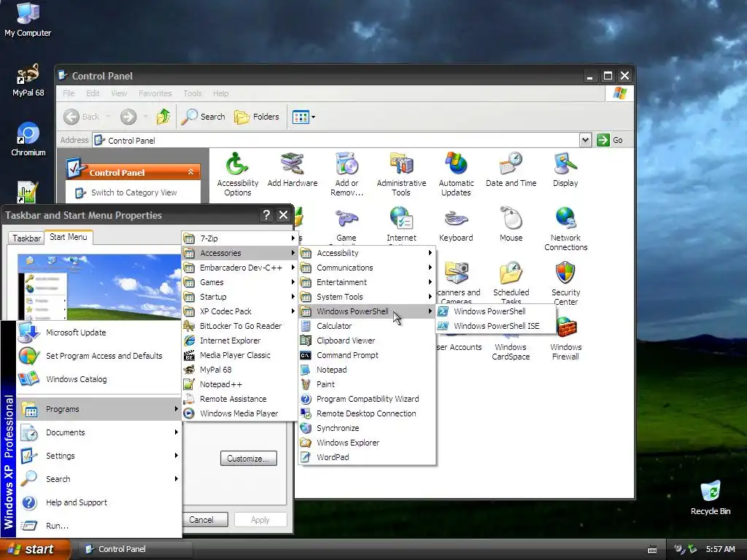
Task: Open the Tools menu in Control Panel
Action: [193, 93]
